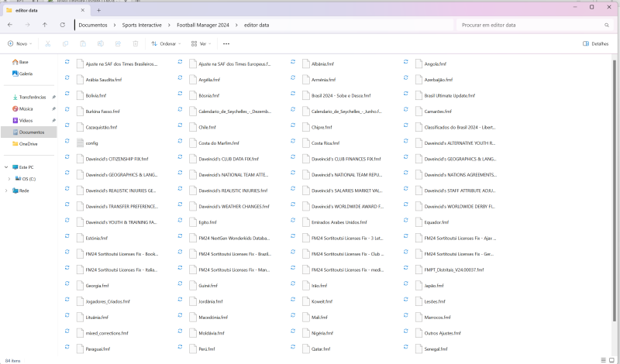Click the See more three-dots toolbar icon
Viewport: 620px width, 364px height.
click(x=226, y=44)
